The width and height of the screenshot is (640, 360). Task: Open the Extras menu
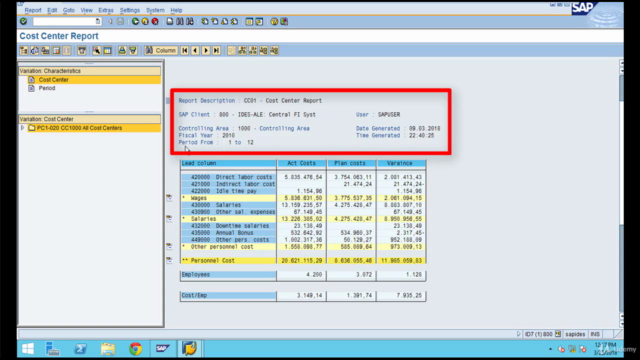106,10
